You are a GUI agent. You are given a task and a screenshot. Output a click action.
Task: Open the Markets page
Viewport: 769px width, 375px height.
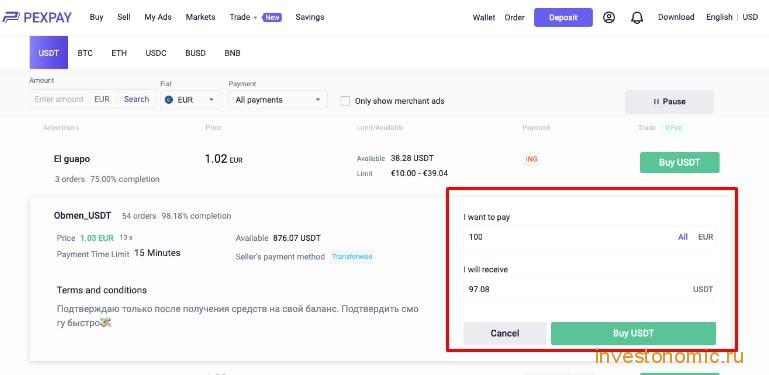pyautogui.click(x=200, y=17)
